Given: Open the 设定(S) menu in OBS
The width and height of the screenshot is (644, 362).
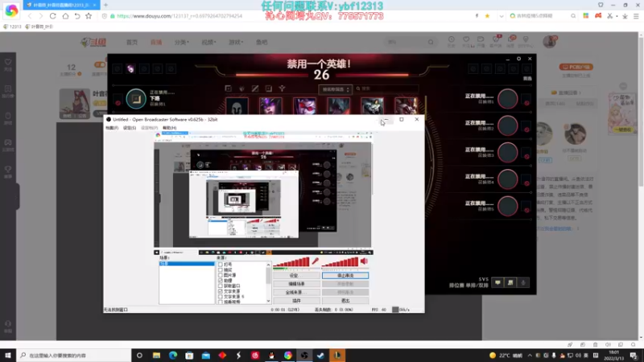Looking at the screenshot, I should pyautogui.click(x=130, y=128).
